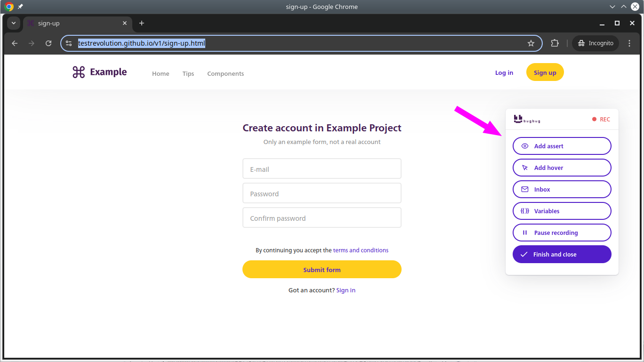Open Variables in bugbug recorder
The width and height of the screenshot is (644, 362).
click(x=562, y=211)
